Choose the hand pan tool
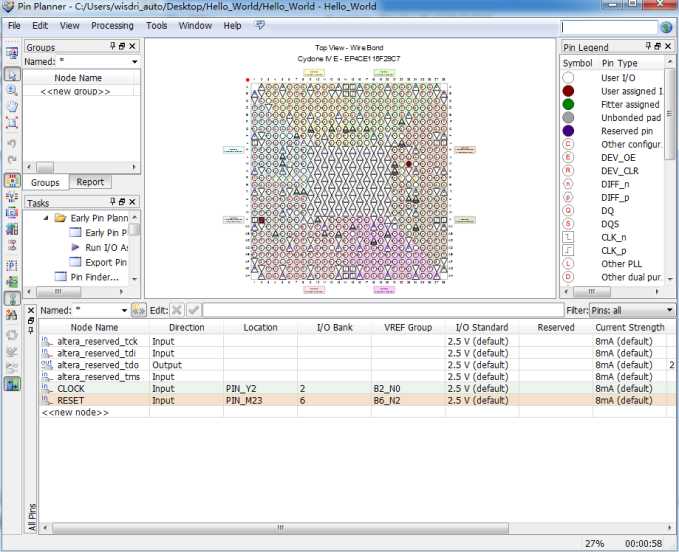679x552 pixels. pos(12,107)
